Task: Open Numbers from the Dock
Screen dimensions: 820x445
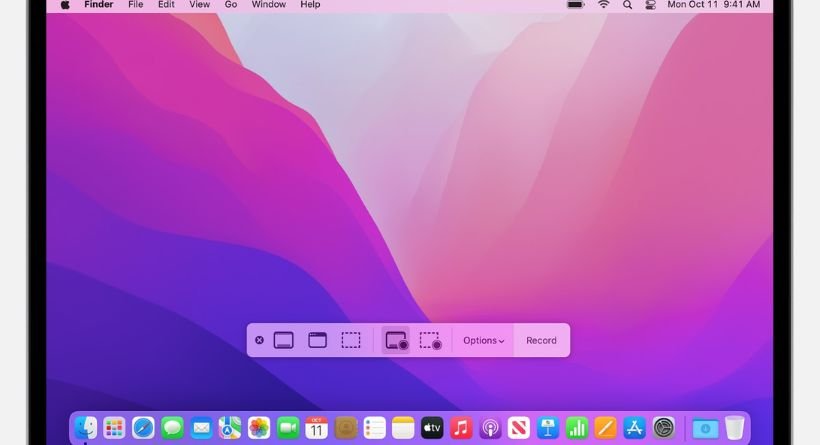Action: pyautogui.click(x=577, y=428)
